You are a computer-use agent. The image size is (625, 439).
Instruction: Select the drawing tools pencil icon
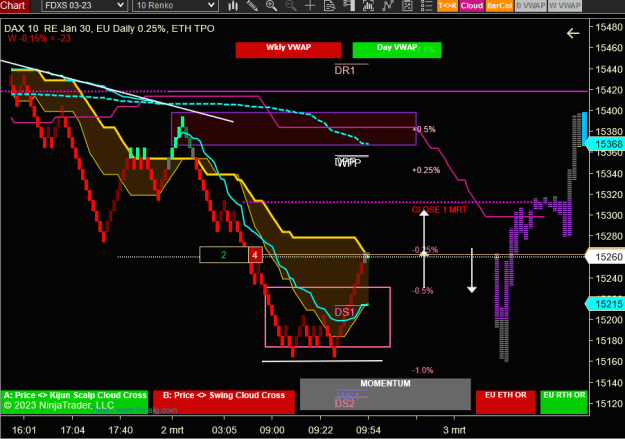click(252, 6)
